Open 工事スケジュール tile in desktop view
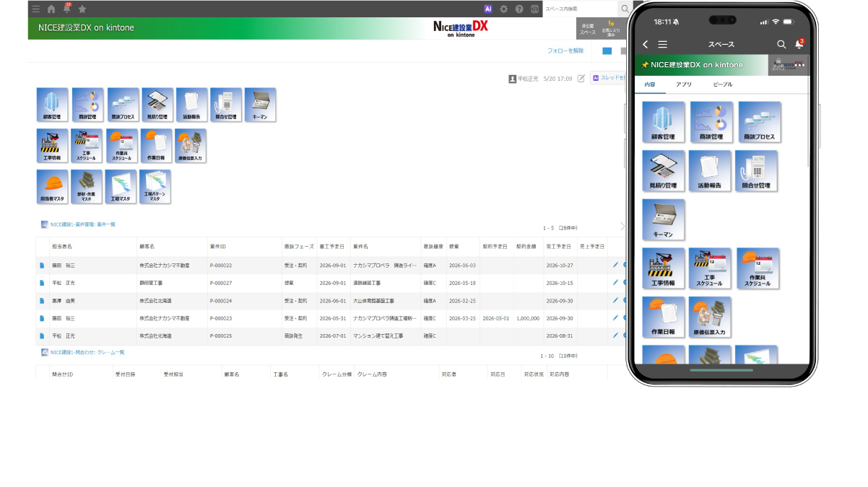 [87, 146]
